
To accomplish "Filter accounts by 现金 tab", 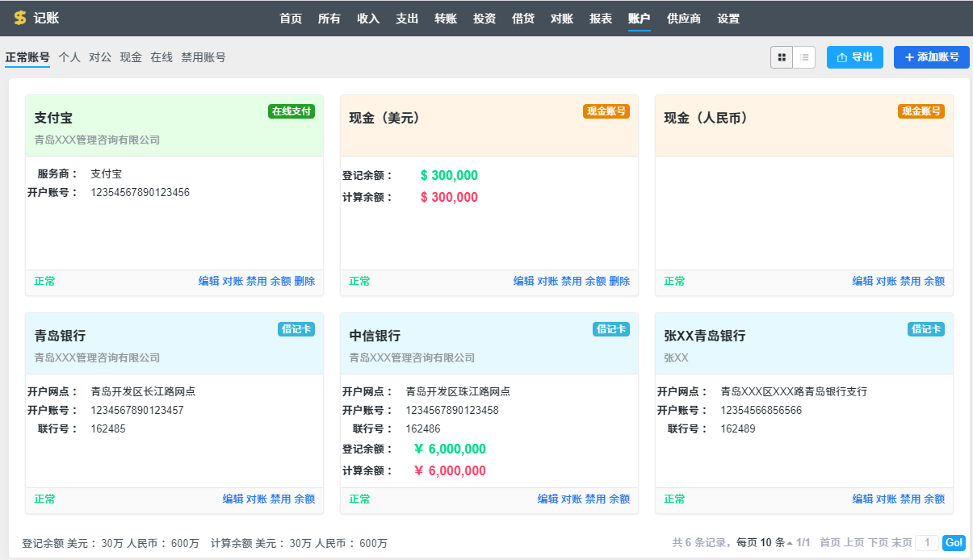I will click(x=131, y=57).
